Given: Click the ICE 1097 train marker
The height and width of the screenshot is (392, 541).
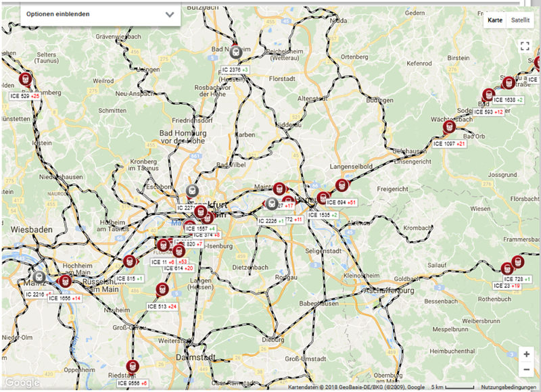Looking at the screenshot, I should click(x=449, y=126).
